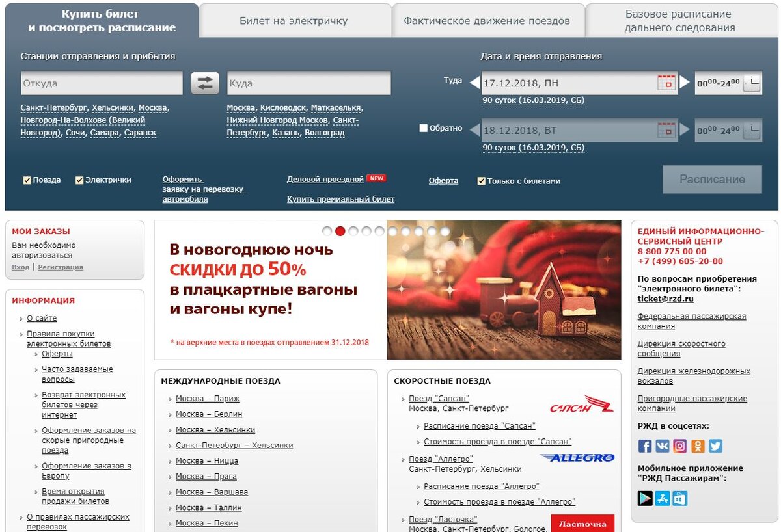
Task: Open Базовое расписание дальнего следования tab
Action: coord(680,21)
